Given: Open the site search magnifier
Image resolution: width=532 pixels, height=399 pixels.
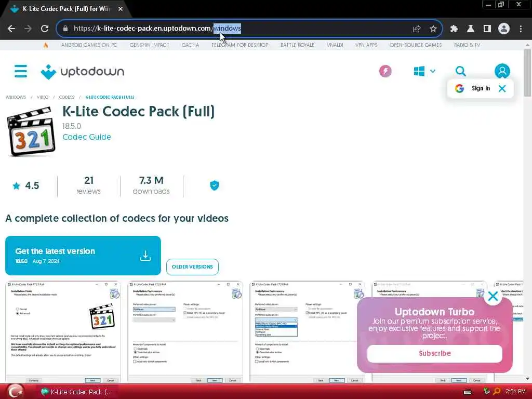Looking at the screenshot, I should click(x=460, y=71).
